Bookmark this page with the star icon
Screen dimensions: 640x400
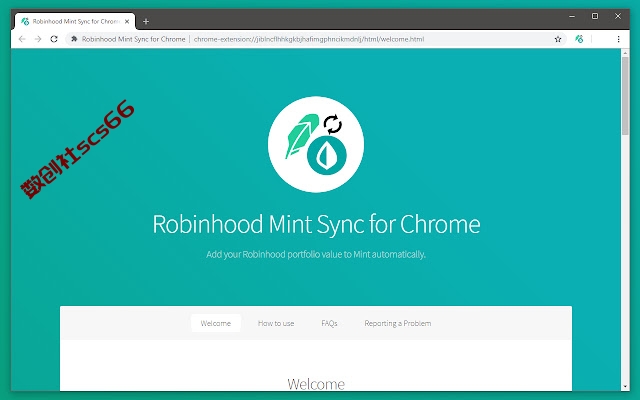558,39
